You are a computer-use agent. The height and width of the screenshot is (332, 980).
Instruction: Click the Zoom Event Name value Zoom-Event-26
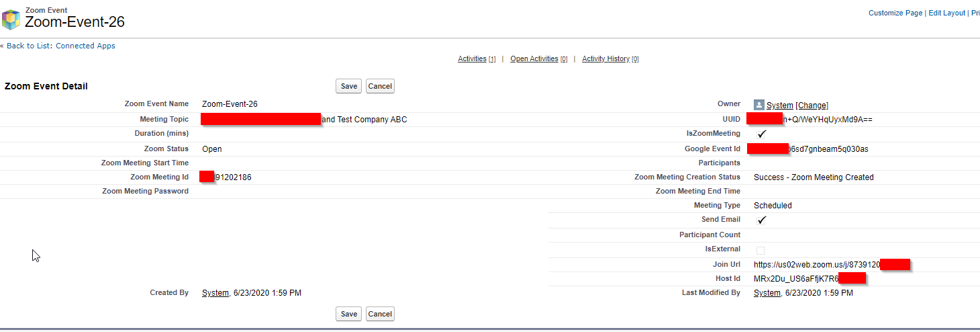pyautogui.click(x=230, y=104)
